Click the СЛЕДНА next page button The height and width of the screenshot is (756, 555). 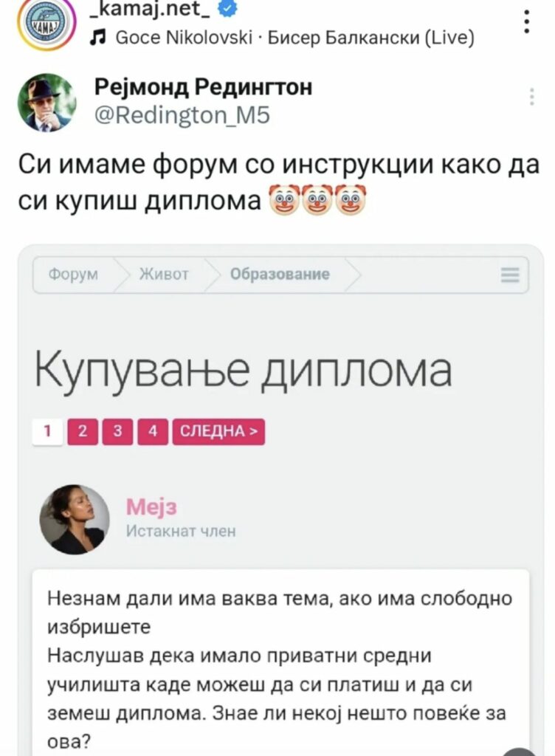click(218, 431)
